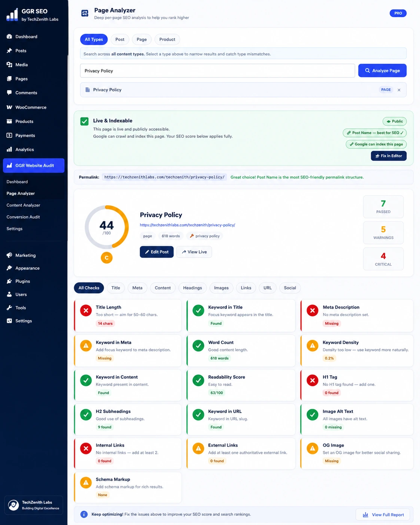Click the 4 Critical counter card
This screenshot has height=525, width=420.
pos(383,259)
